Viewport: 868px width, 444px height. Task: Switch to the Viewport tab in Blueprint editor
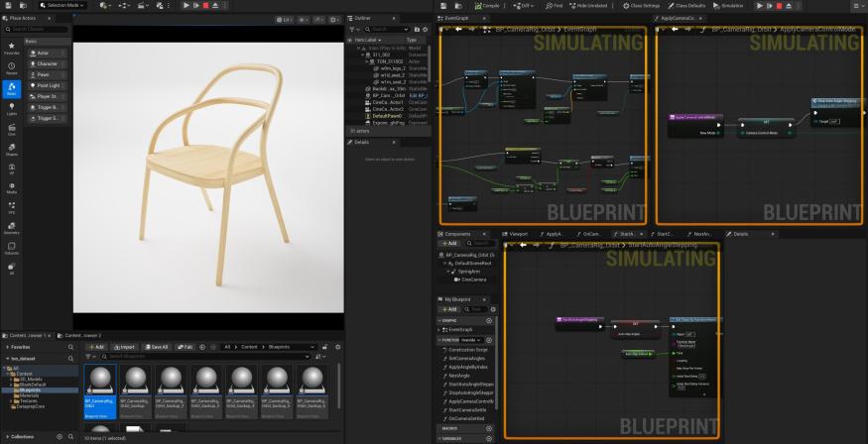click(516, 234)
